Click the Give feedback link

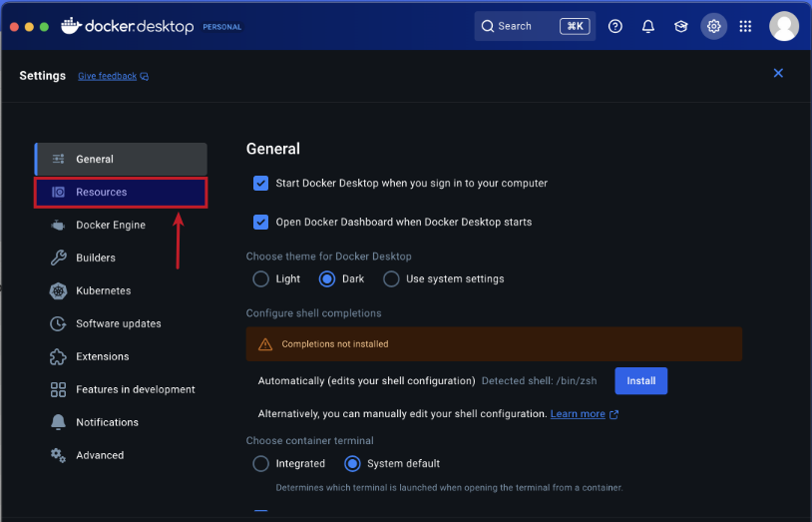(107, 76)
